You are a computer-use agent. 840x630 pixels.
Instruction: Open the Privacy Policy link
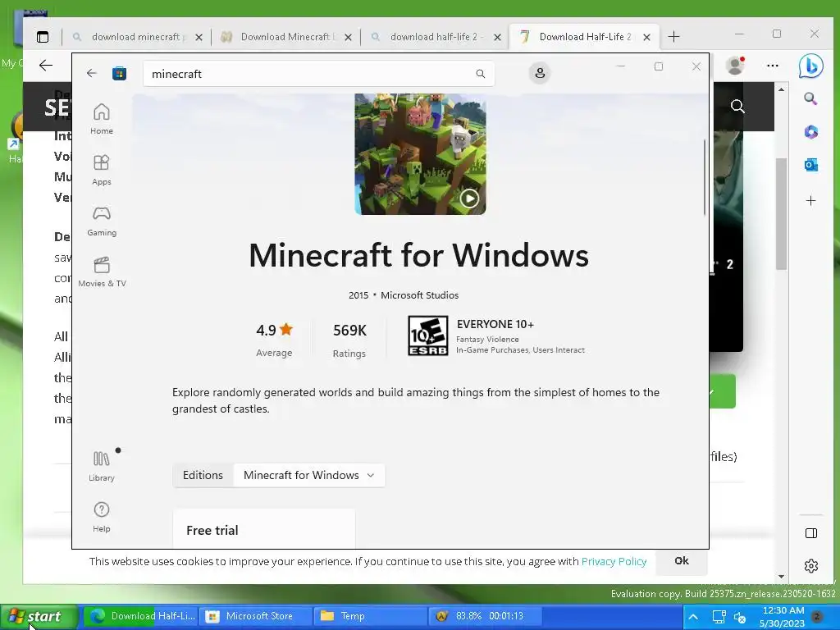(x=614, y=561)
